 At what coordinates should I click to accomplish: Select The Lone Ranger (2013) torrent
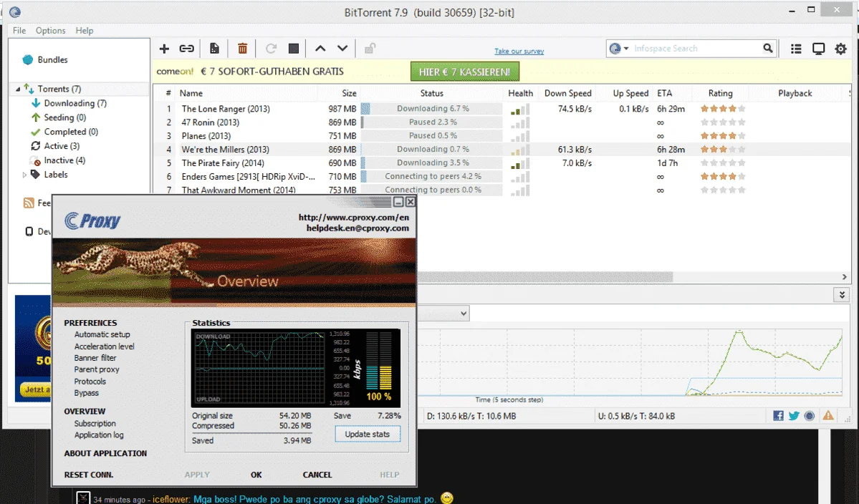[226, 108]
